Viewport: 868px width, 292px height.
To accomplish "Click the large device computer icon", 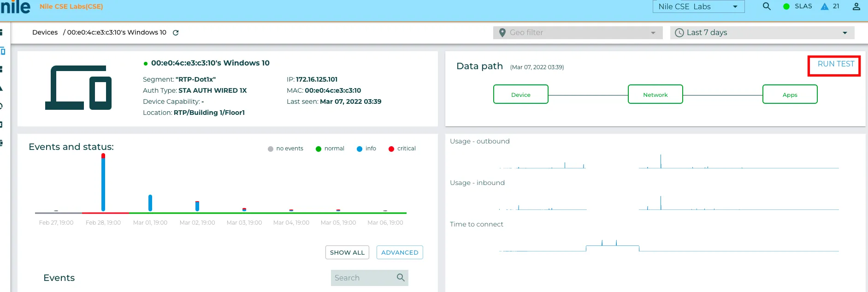I will (x=78, y=88).
